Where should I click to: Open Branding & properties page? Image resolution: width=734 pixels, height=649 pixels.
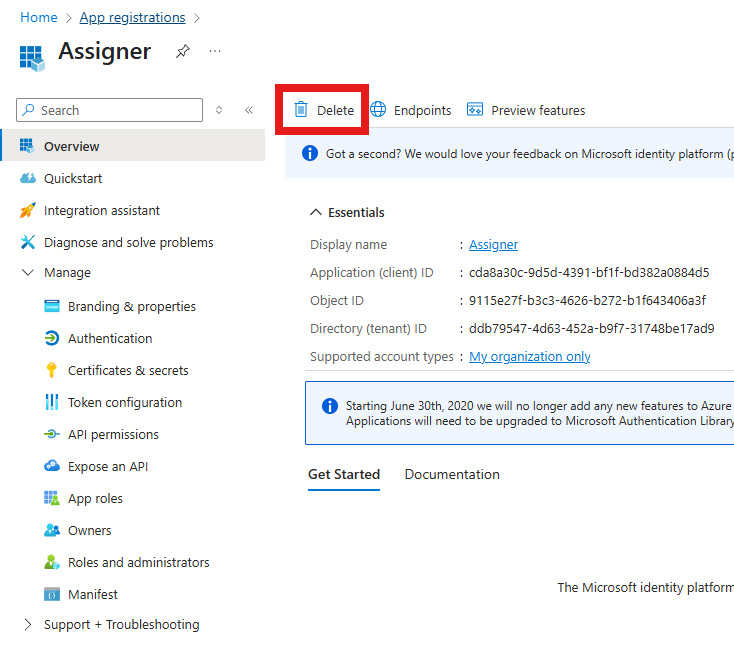pyautogui.click(x=133, y=306)
